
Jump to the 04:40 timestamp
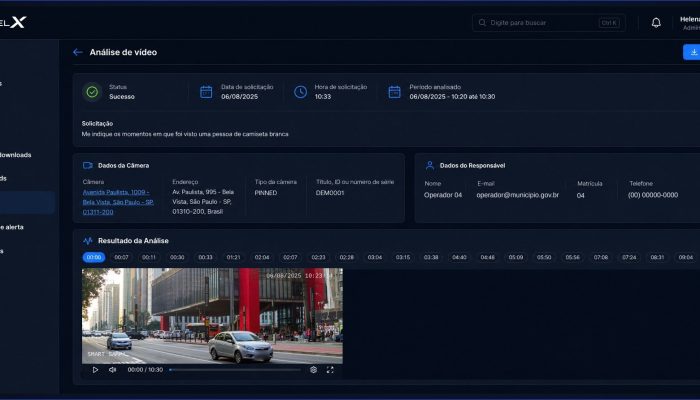(459, 257)
